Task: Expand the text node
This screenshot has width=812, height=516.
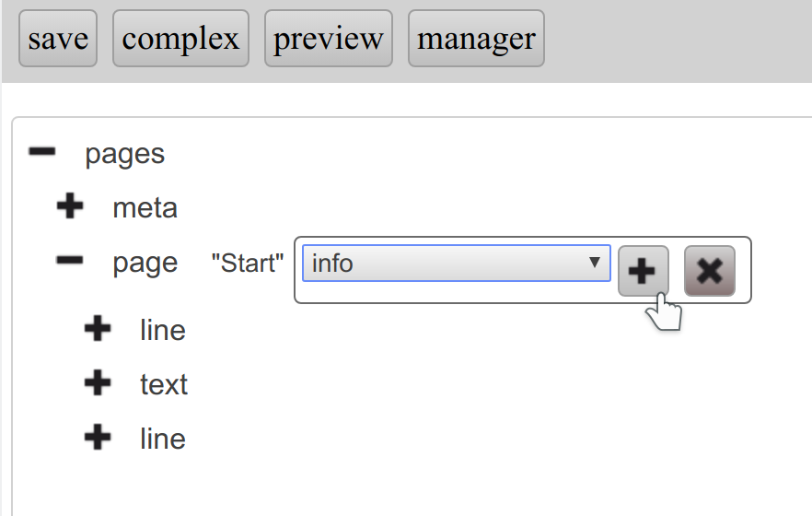Action: click(98, 383)
